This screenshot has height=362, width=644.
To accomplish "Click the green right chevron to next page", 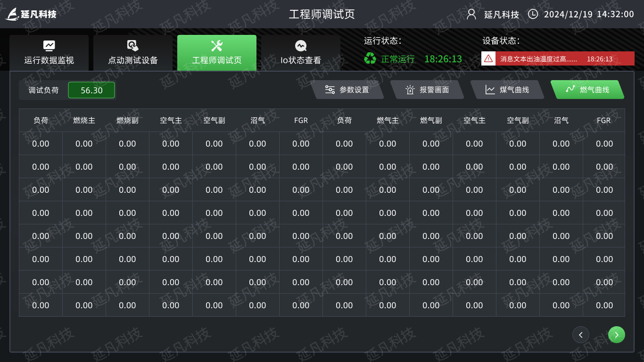I will [617, 335].
